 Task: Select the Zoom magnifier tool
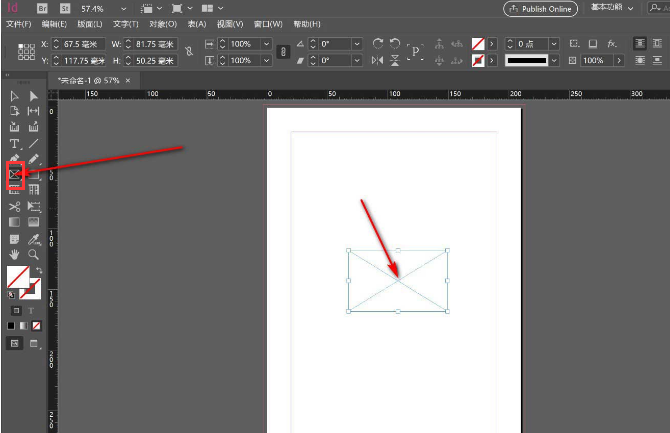tap(33, 254)
